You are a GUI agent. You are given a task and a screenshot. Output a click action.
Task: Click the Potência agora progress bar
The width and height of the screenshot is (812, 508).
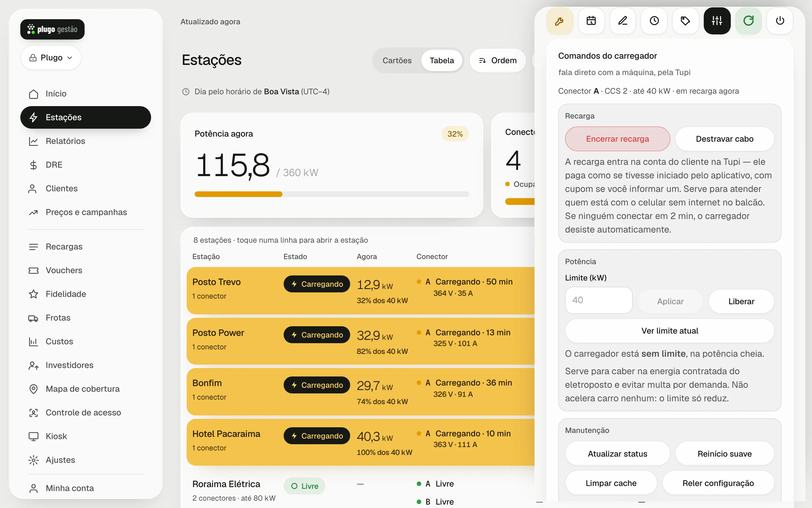coord(332,194)
